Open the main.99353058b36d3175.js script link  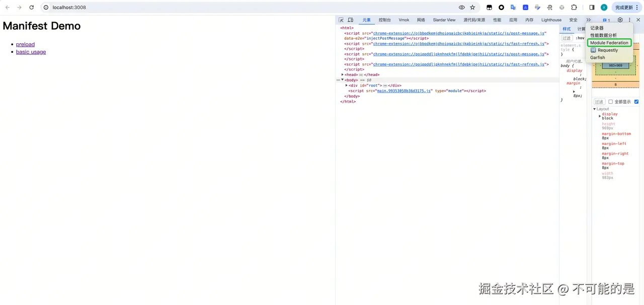point(404,91)
